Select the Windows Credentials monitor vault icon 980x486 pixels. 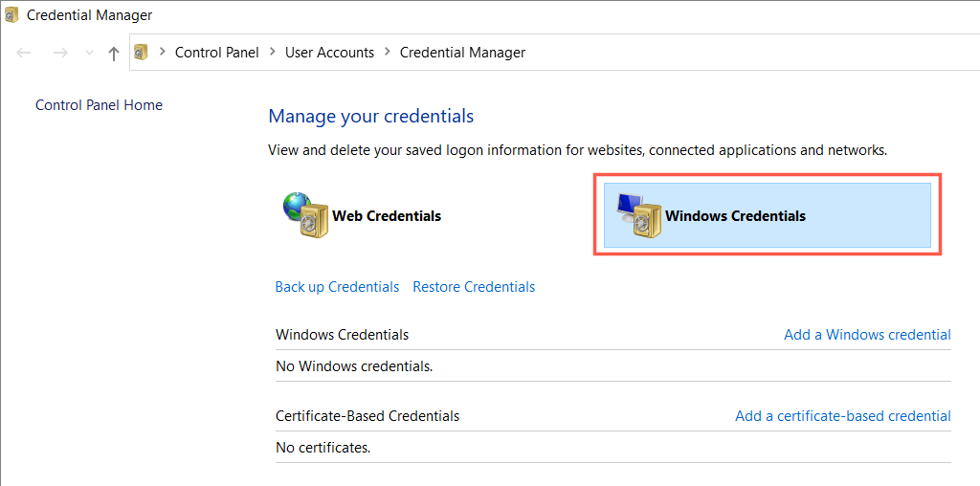(636, 215)
